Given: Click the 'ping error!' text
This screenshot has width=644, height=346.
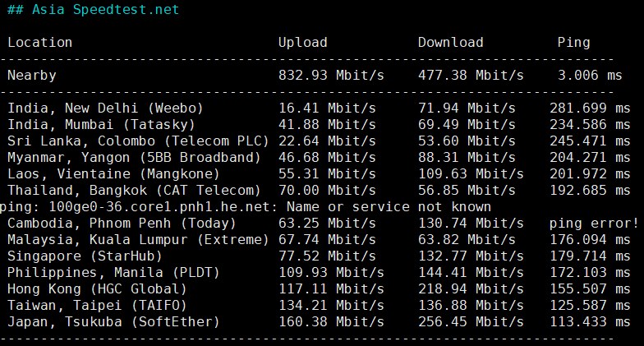Looking at the screenshot, I should [x=595, y=224].
